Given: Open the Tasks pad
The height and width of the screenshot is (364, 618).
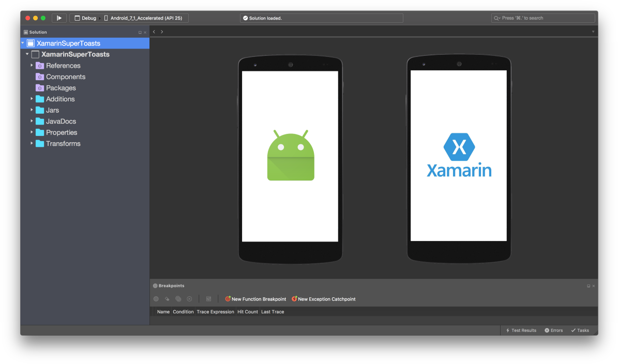Looking at the screenshot, I should [x=580, y=330].
